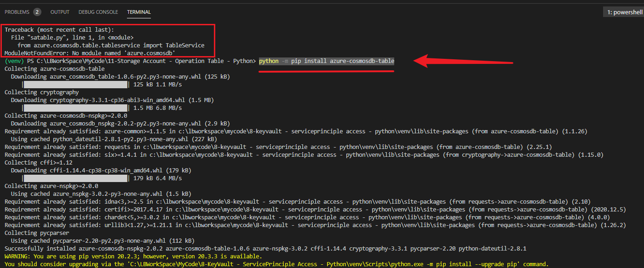The image size is (644, 268).
Task: Click the problems count badge showing 2
Action: tap(37, 12)
